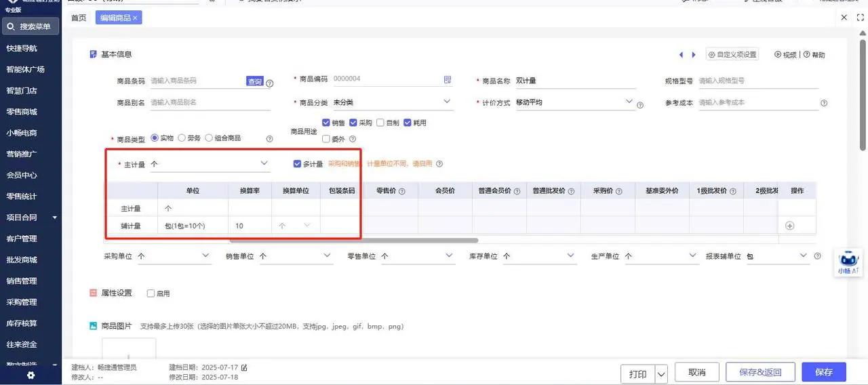Screen dimensions: 868x385
Task: Click the 保存&返回 button
Action: (x=760, y=372)
